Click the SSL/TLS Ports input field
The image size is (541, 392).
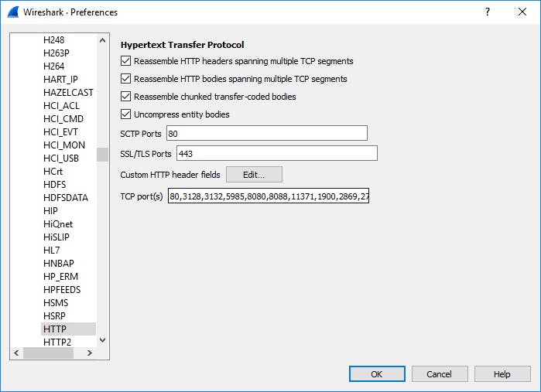tap(276, 153)
